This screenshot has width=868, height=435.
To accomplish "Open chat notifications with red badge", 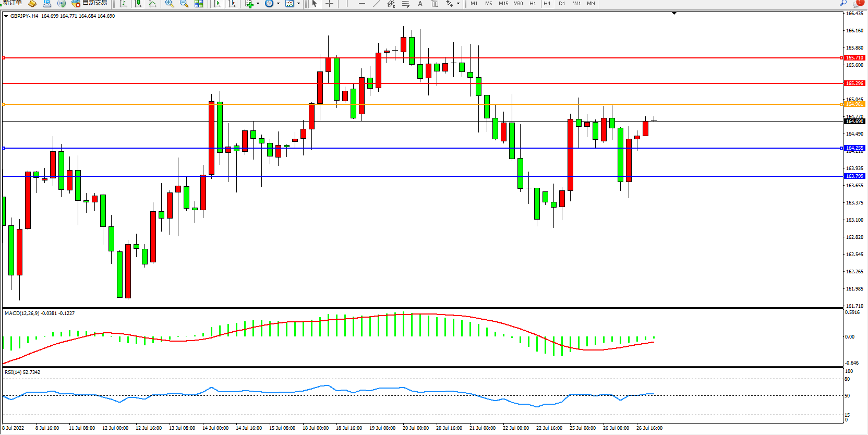I will pos(858,3).
